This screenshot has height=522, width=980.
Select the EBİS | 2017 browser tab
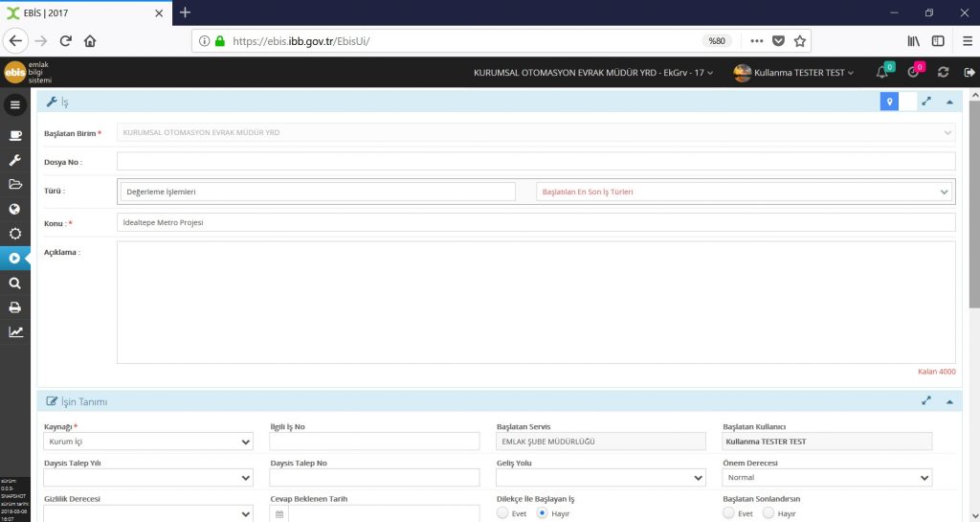[85, 12]
